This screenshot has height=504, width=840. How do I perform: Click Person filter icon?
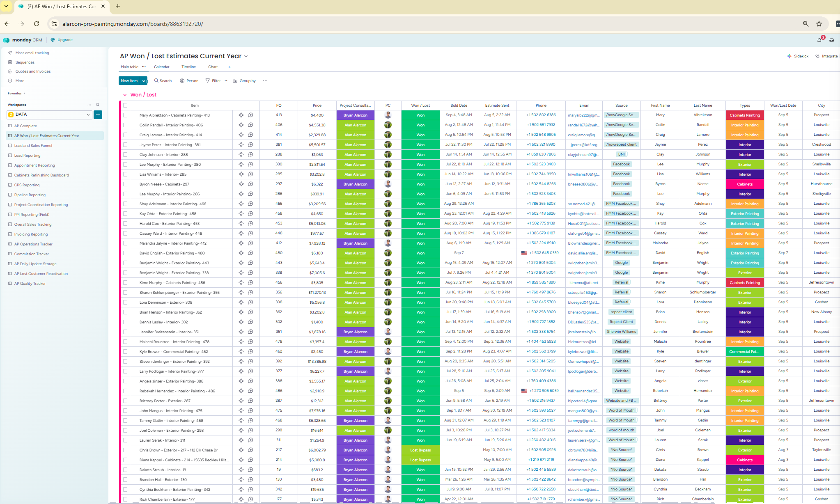pos(182,81)
